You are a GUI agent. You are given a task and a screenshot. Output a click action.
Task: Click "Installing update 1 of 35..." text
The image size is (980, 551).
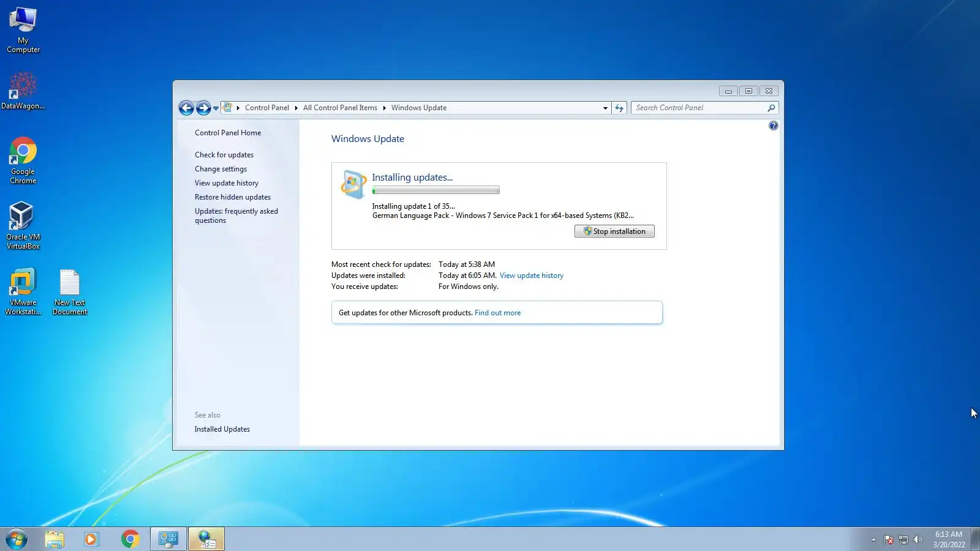click(413, 206)
